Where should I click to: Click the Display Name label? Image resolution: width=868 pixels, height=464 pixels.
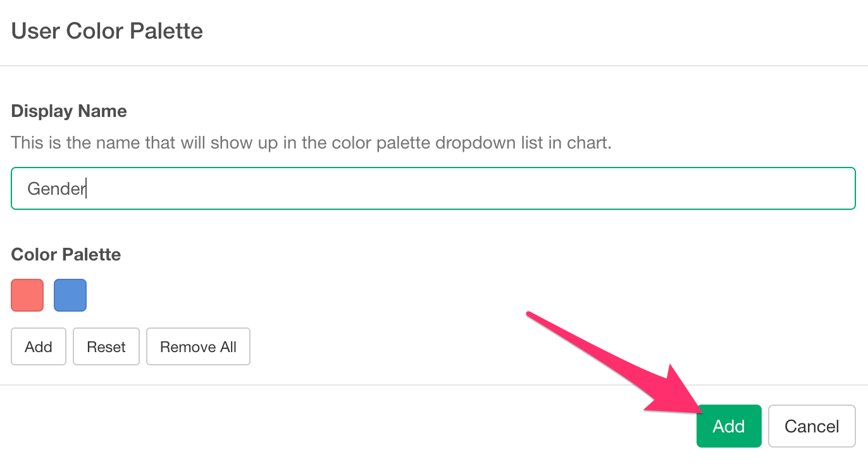click(x=69, y=111)
